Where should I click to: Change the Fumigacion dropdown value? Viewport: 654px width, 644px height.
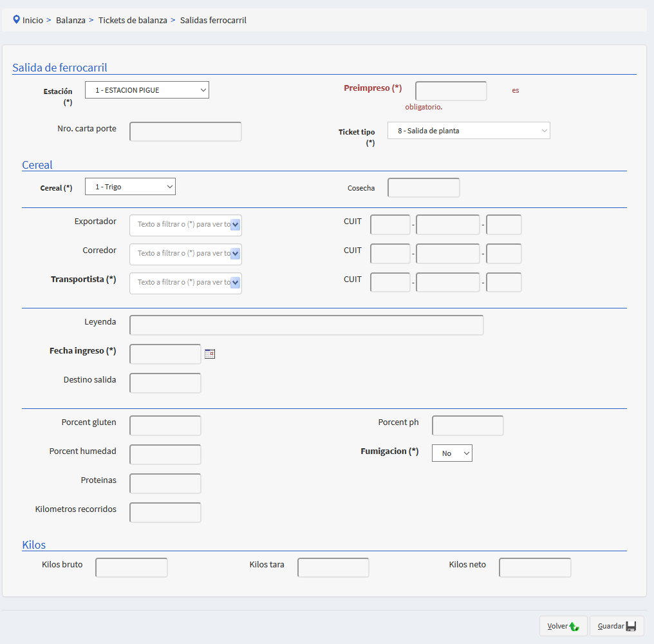(x=452, y=453)
